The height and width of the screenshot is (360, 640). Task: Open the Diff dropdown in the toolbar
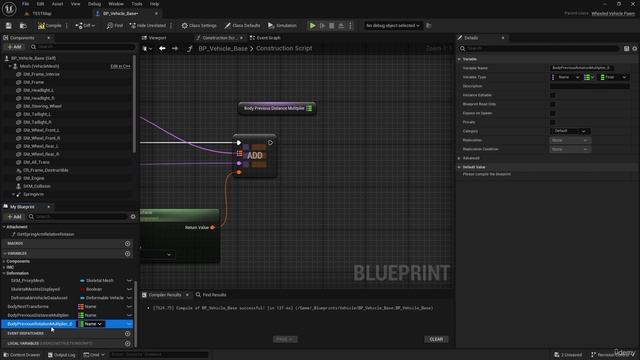85,26
